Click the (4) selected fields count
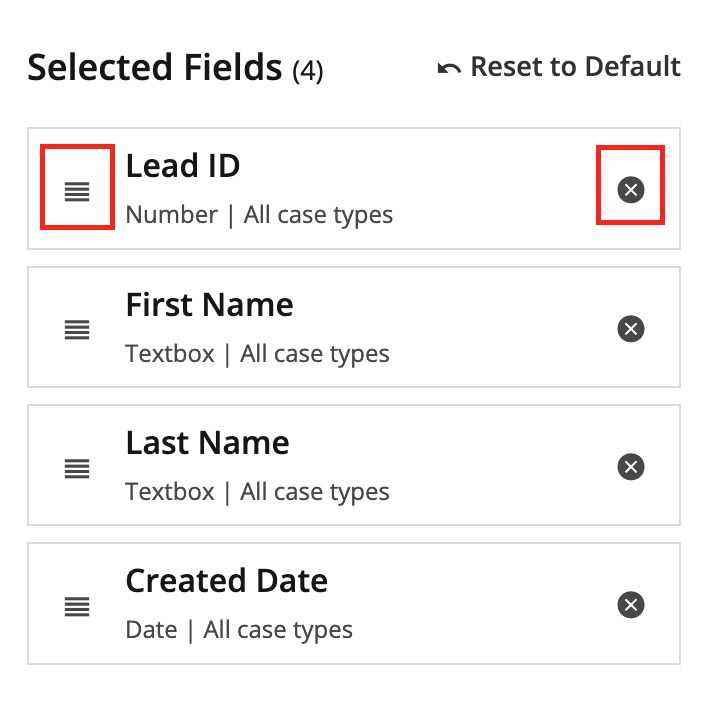Viewport: 710px width, 706px height. point(308,71)
